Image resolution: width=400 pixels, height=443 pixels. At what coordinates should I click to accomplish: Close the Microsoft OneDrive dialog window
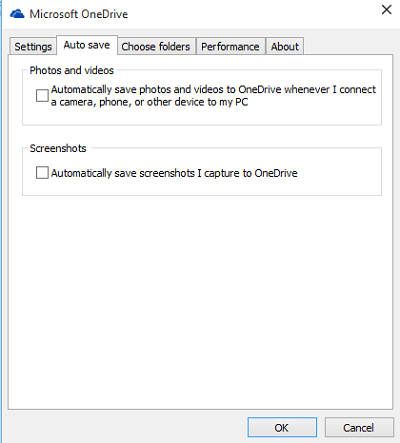point(386,10)
